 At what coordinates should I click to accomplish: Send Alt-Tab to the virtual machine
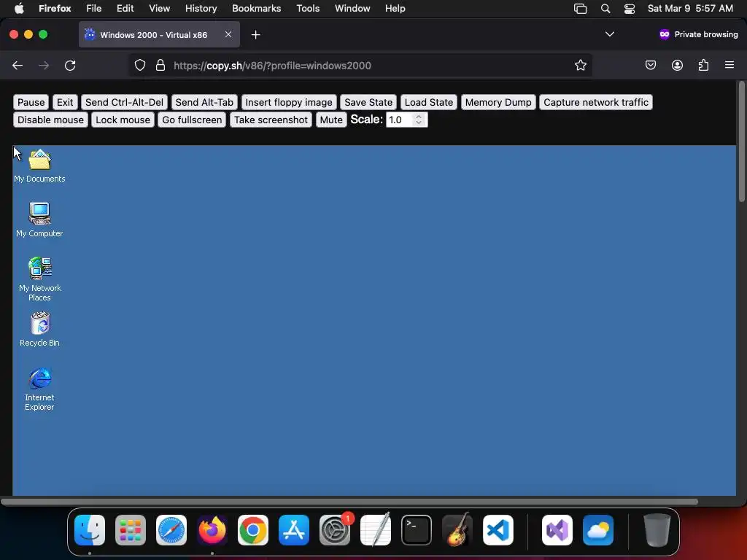(x=204, y=102)
